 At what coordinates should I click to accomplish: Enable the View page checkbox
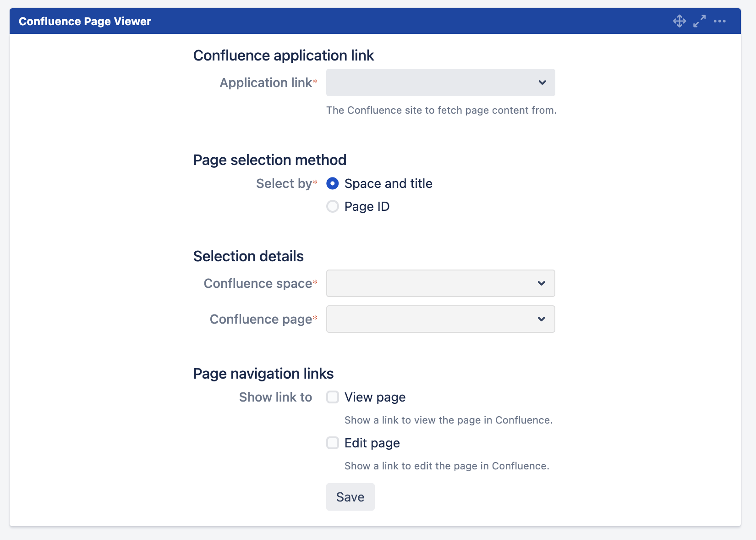(333, 397)
